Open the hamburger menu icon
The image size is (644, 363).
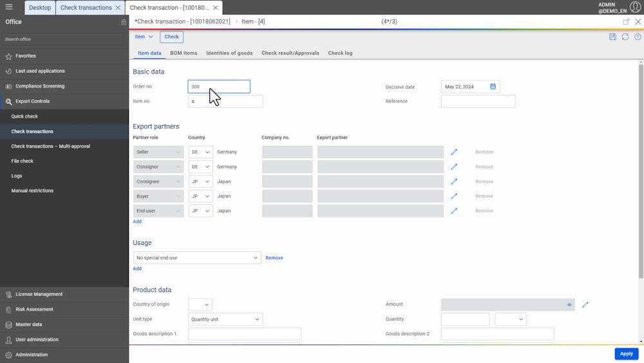(x=9, y=7)
